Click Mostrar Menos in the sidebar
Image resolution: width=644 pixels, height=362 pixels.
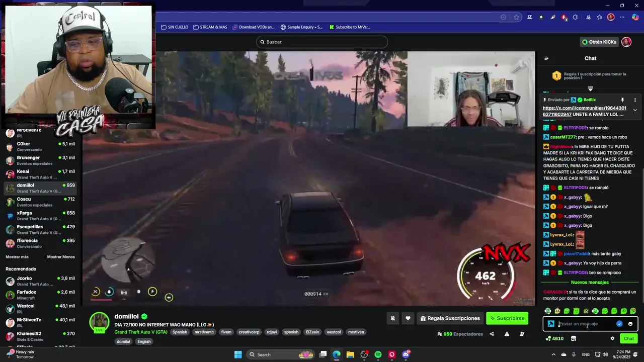pos(61,257)
